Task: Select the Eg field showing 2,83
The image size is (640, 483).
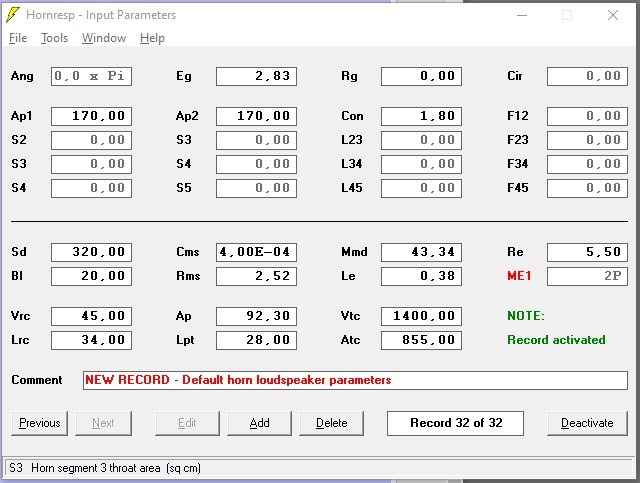Action: pyautogui.click(x=256, y=76)
